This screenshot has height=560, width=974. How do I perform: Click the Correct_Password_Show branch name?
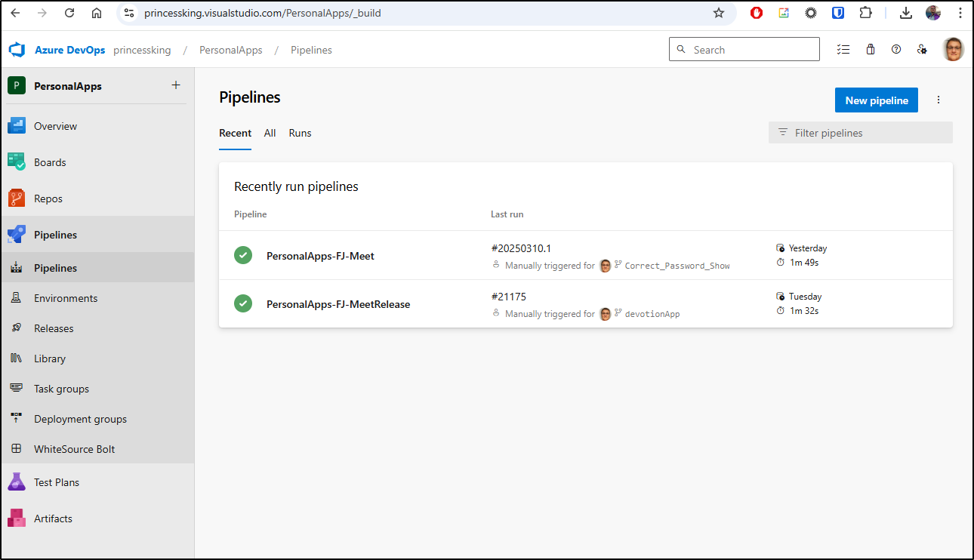click(677, 266)
